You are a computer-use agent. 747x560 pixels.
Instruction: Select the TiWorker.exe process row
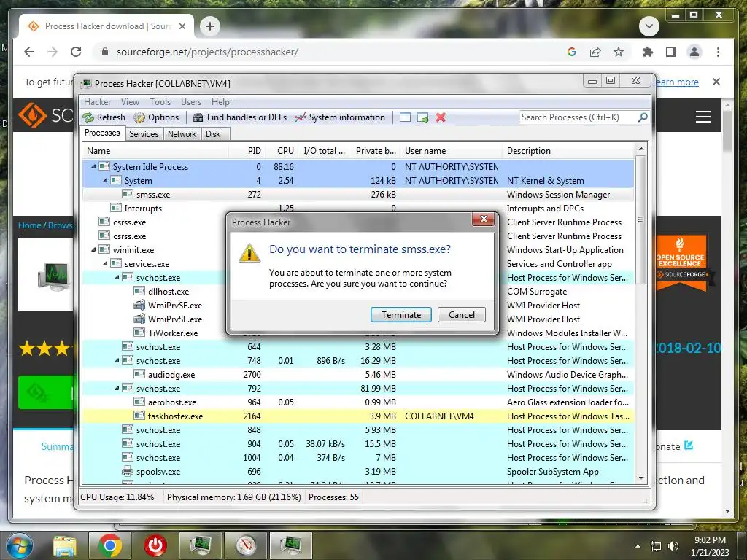click(x=358, y=332)
